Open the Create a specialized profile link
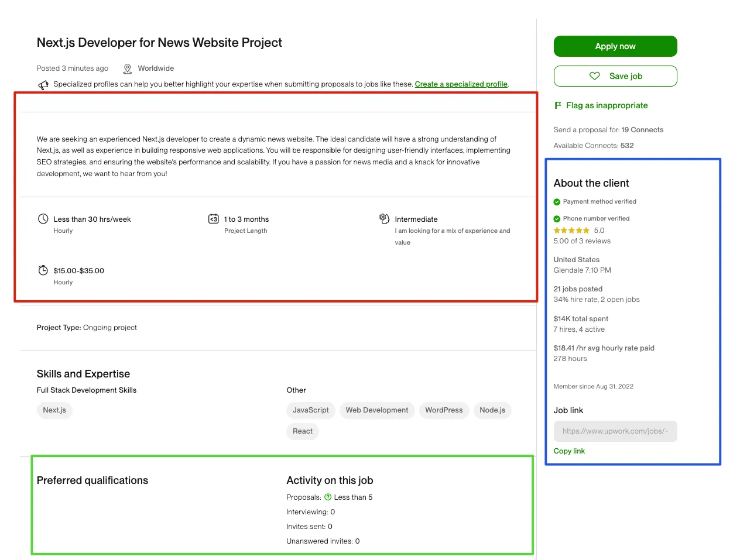 coord(461,84)
